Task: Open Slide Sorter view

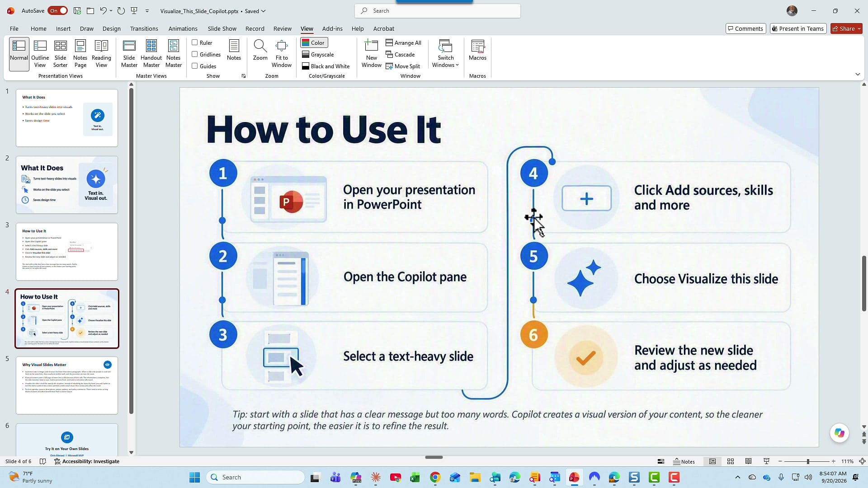Action: pos(60,54)
